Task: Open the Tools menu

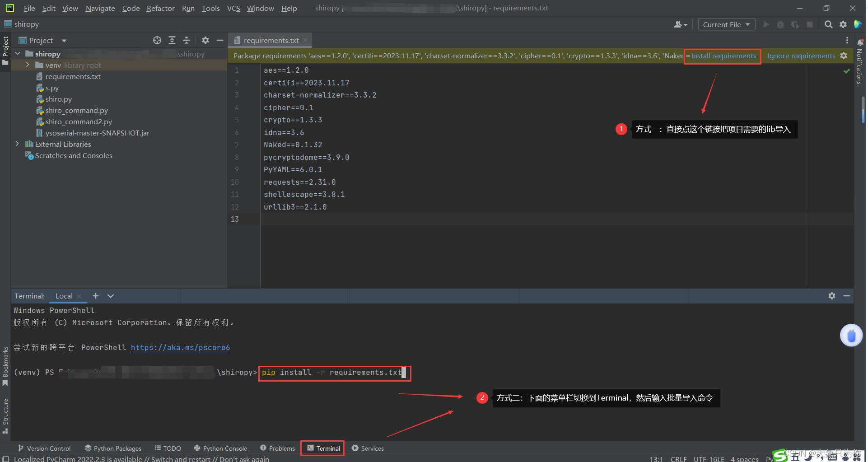Action: [210, 8]
